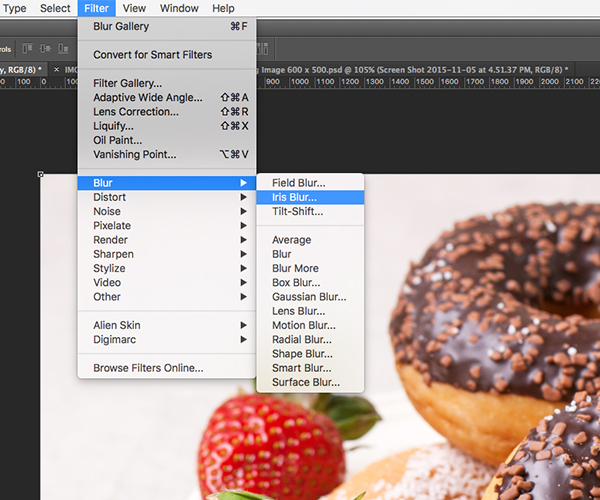600x500 pixels.
Task: Switch to the document tab ending 'RGB/8) *'
Action: (23, 70)
